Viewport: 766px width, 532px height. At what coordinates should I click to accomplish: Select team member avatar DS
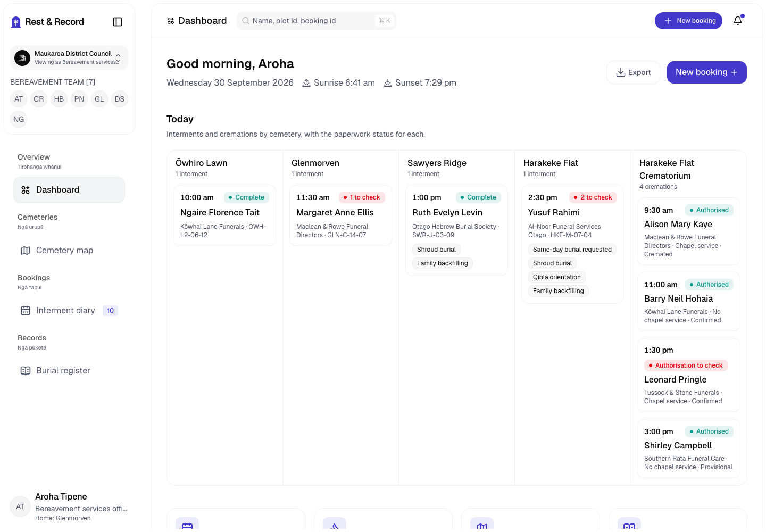click(120, 99)
